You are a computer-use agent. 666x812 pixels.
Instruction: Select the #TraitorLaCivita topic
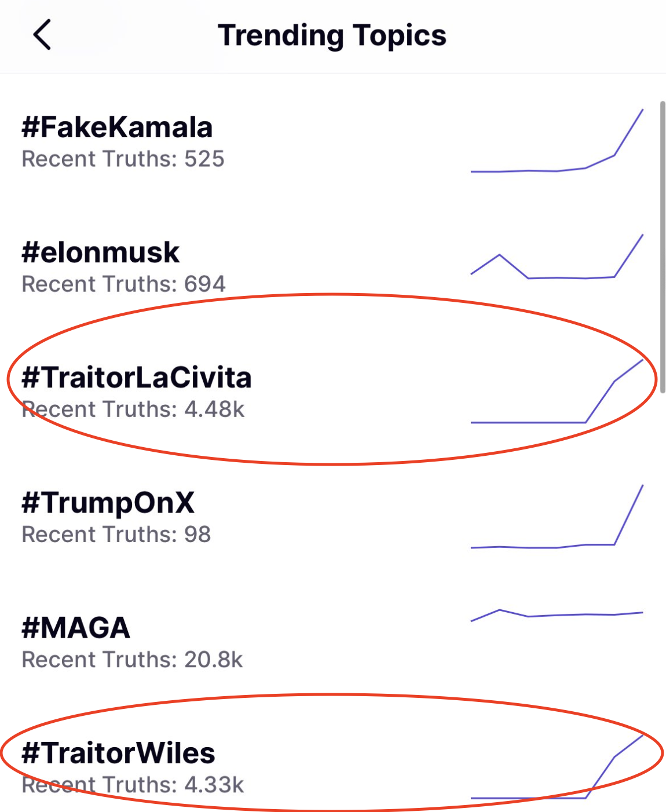pyautogui.click(x=137, y=378)
